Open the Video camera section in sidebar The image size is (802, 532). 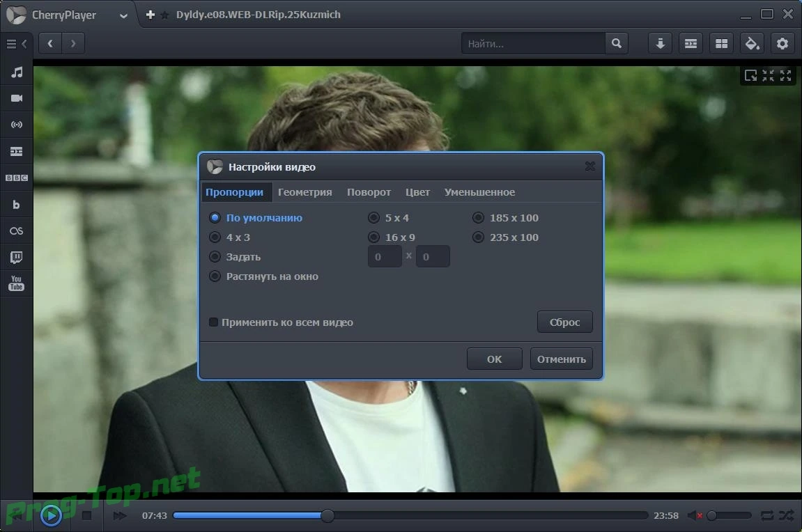[x=17, y=98]
